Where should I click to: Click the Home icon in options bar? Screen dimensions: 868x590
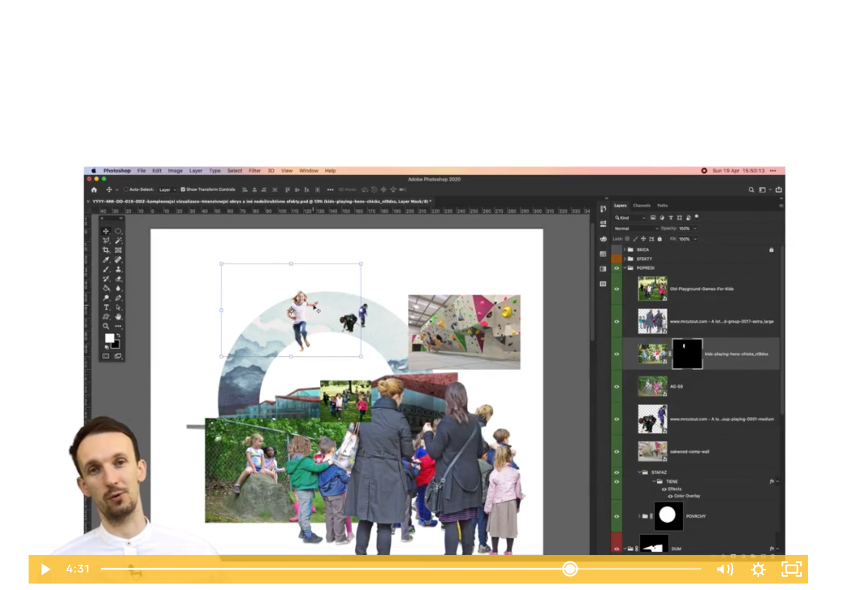click(94, 189)
